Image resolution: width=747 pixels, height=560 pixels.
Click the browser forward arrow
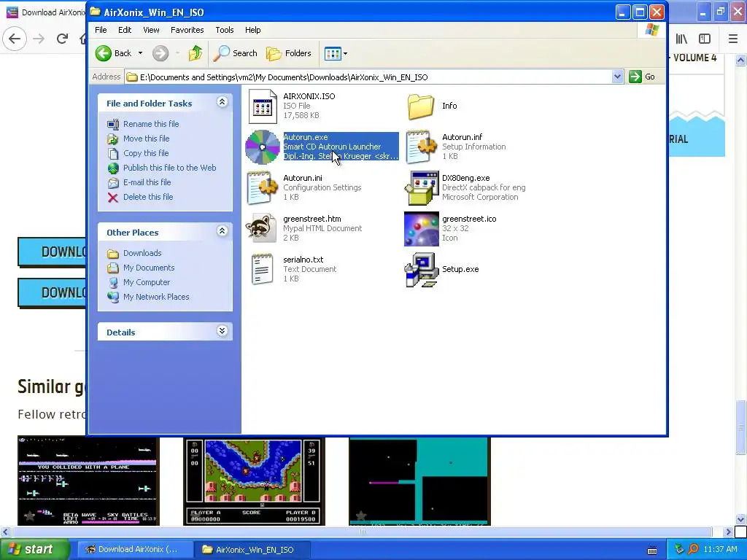tap(39, 39)
